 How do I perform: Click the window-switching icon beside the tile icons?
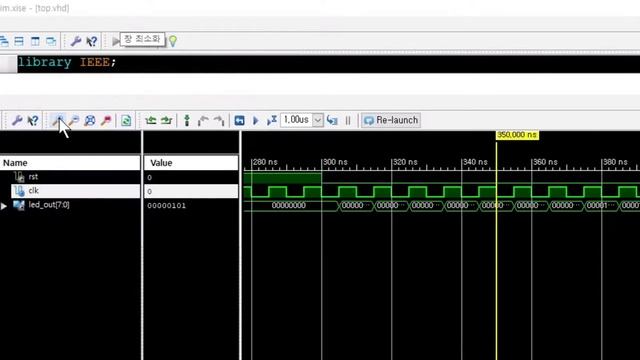(51, 41)
